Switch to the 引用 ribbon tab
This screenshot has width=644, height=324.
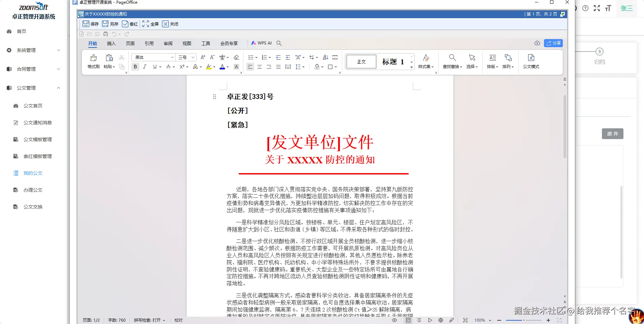(x=149, y=43)
